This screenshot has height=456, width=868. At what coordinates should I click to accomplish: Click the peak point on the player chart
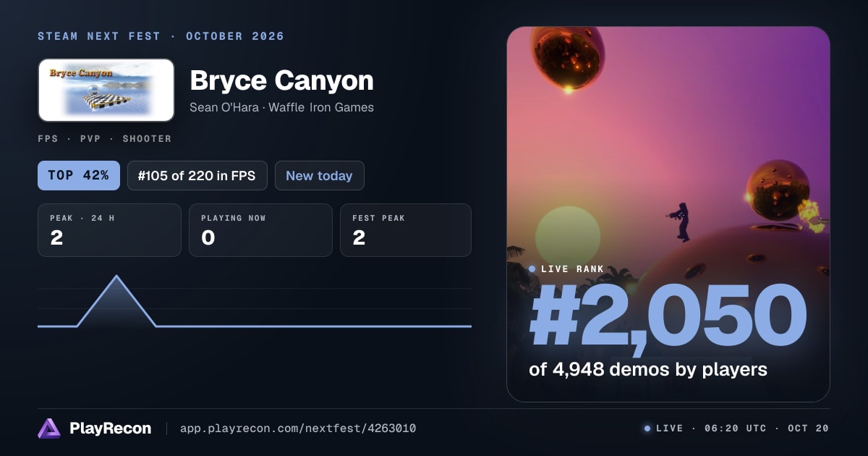[x=116, y=276]
